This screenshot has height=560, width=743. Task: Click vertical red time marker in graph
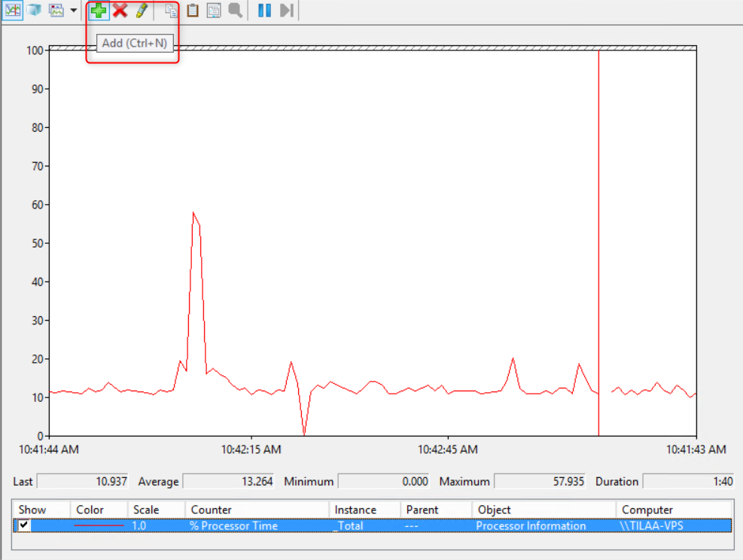[x=598, y=242]
